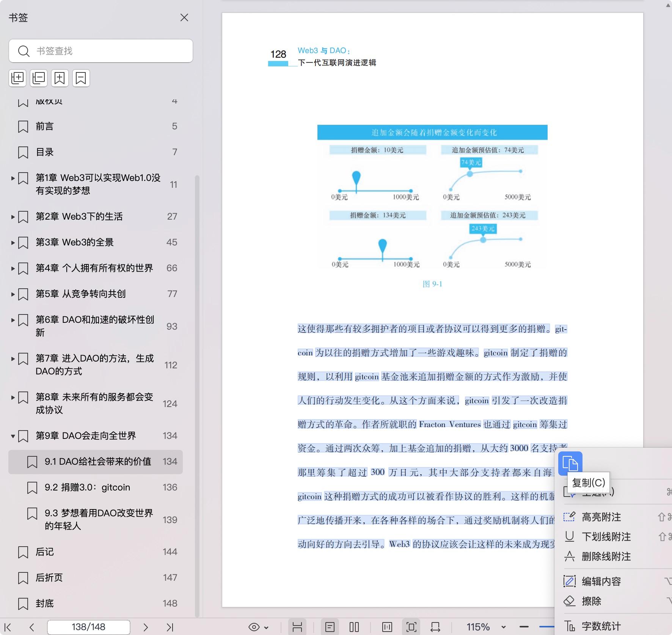The image size is (672, 635).
Task: Toggle single page view mode
Action: point(330,627)
